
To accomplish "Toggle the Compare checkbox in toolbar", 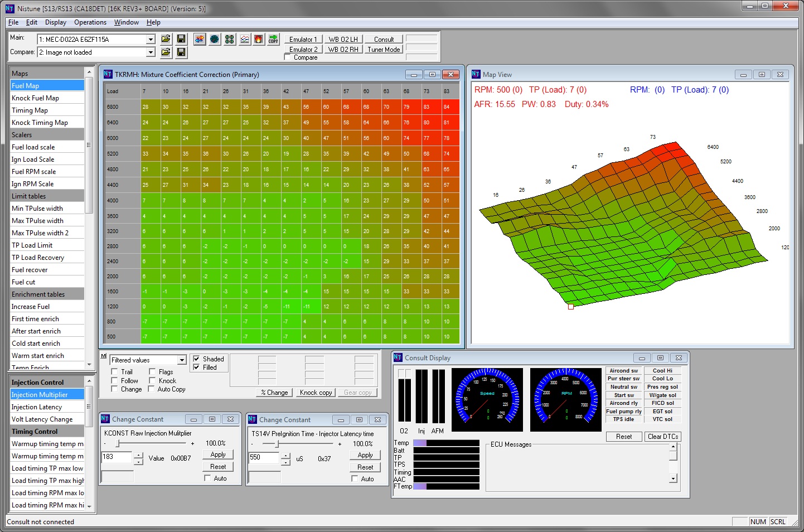I will click(288, 57).
